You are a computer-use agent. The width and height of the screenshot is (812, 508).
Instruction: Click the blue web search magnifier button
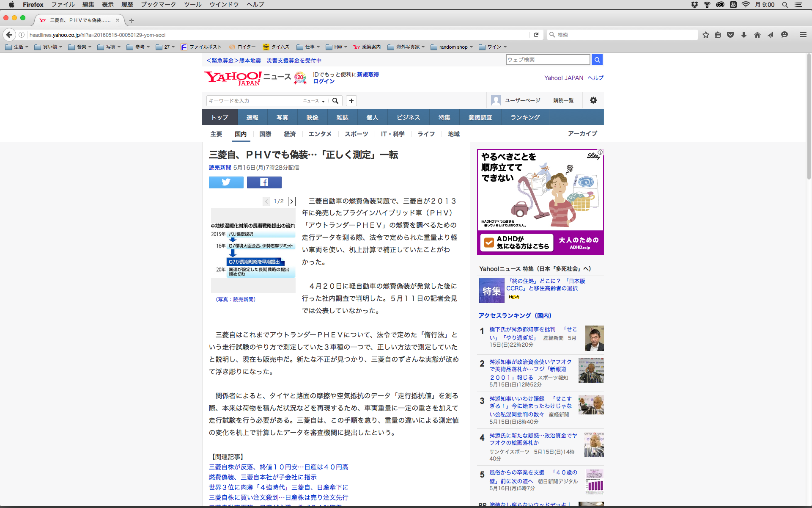[x=597, y=60]
